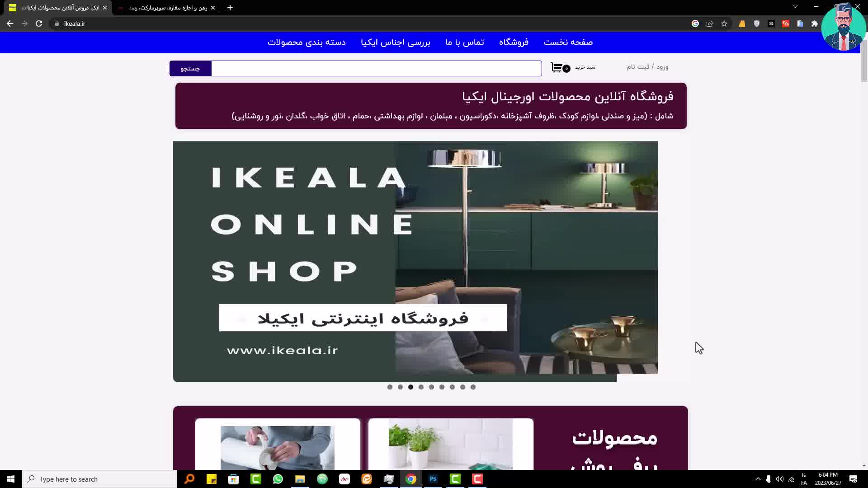Open the Wi-Fi network menu in tray
Image resolution: width=868 pixels, height=488 pixels.
(791, 479)
